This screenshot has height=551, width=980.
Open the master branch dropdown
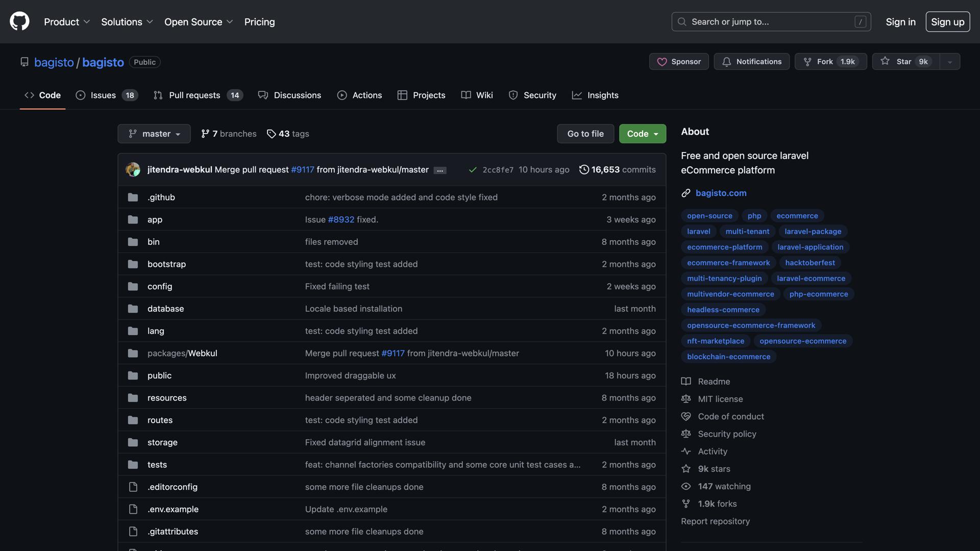154,134
